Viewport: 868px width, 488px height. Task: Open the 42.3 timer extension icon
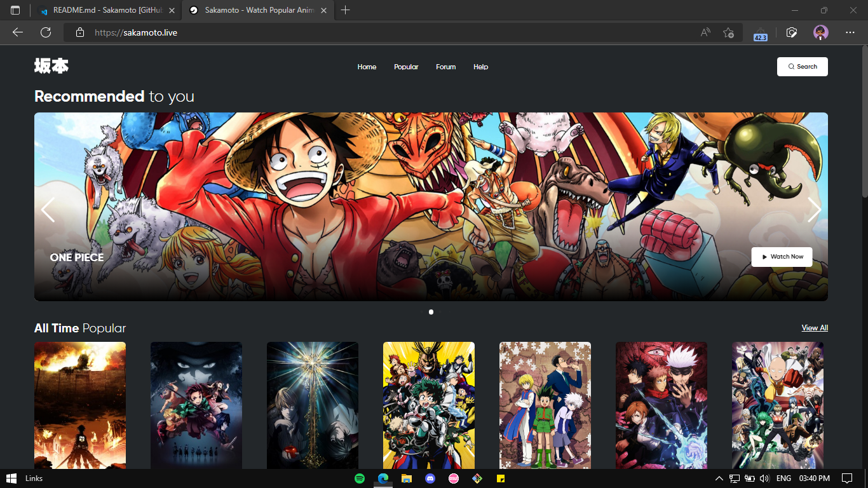760,33
